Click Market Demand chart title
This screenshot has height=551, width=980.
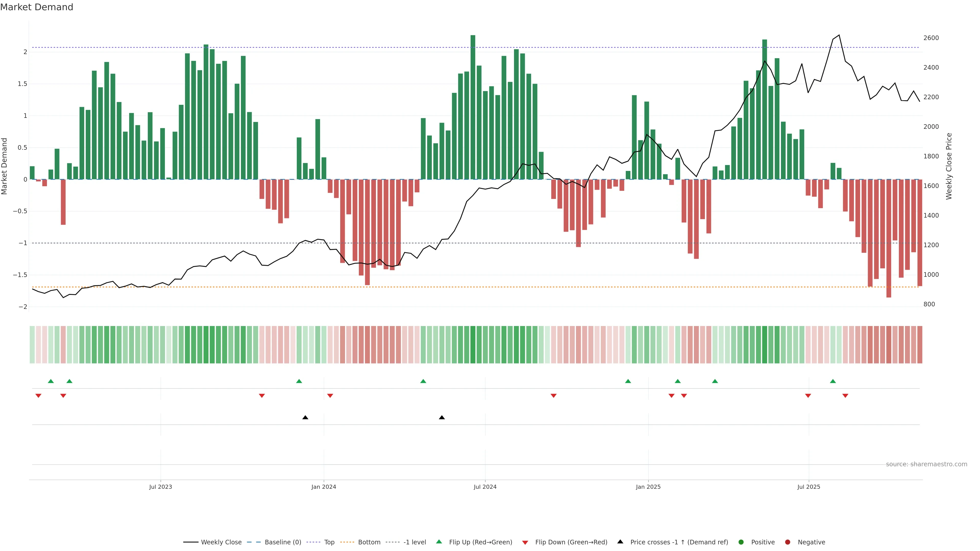pos(36,7)
